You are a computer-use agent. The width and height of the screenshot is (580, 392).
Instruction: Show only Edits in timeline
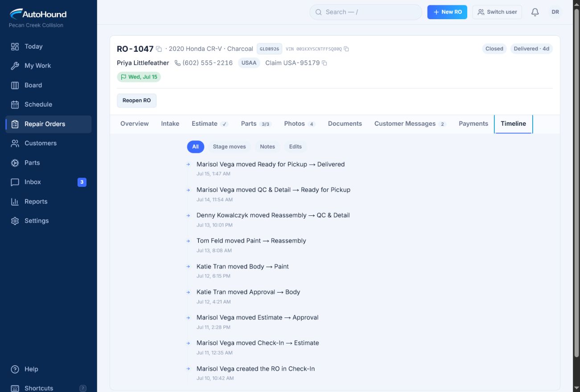click(x=295, y=147)
